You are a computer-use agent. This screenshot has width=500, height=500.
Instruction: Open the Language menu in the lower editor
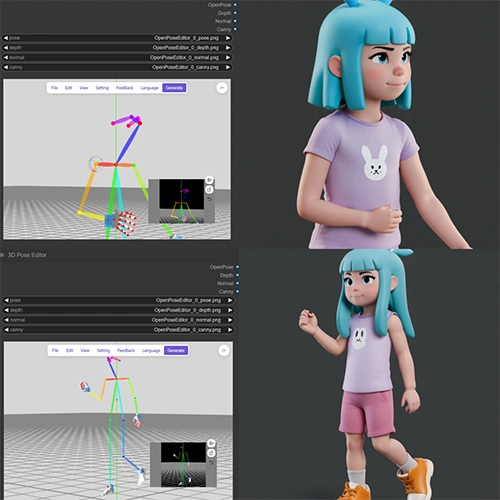pyautogui.click(x=151, y=350)
